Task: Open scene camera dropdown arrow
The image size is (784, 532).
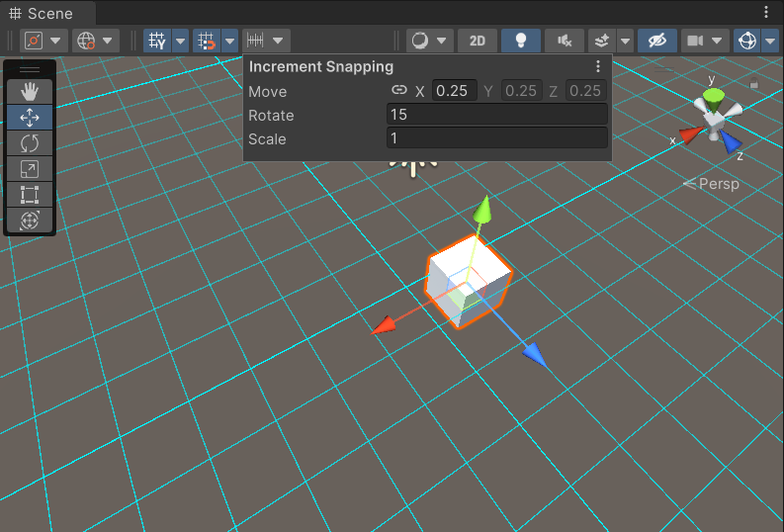Action: pos(717,41)
